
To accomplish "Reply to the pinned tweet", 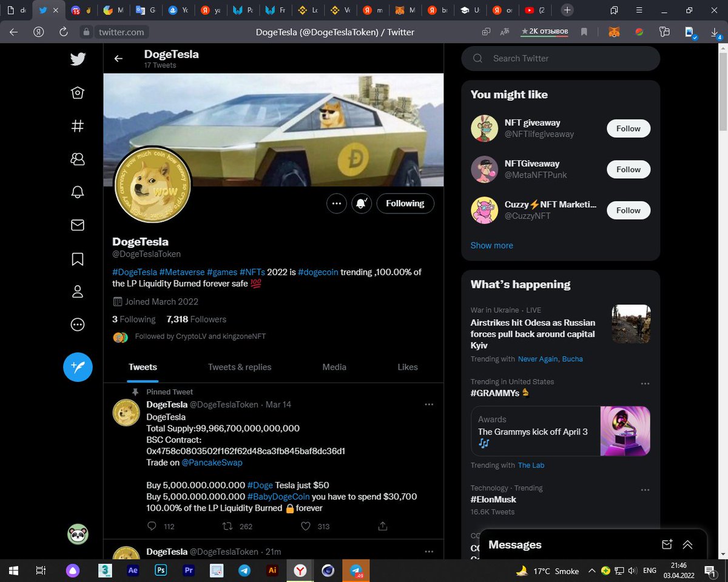I will pos(152,526).
